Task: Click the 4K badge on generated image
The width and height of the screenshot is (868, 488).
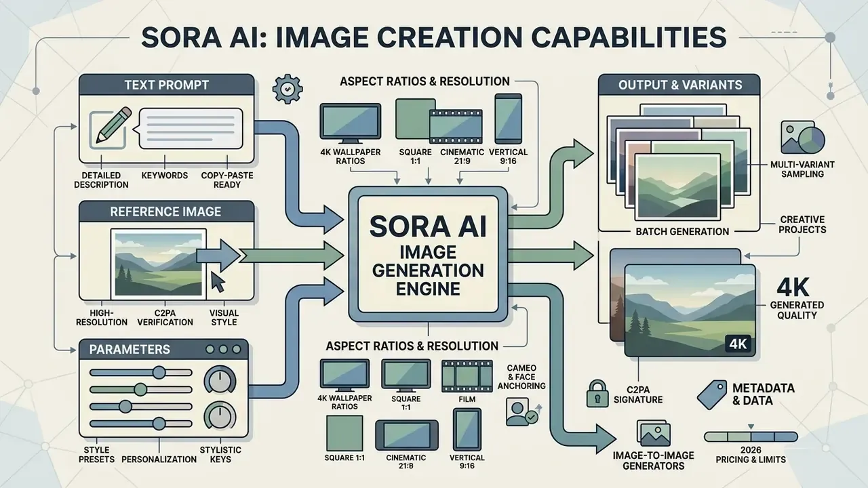Action: [x=737, y=343]
